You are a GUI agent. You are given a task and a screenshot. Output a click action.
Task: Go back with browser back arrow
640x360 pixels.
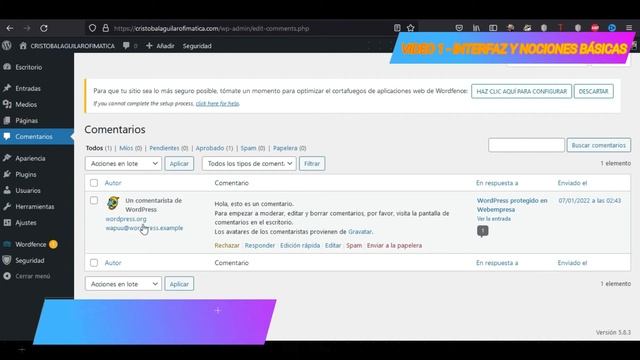point(10,28)
